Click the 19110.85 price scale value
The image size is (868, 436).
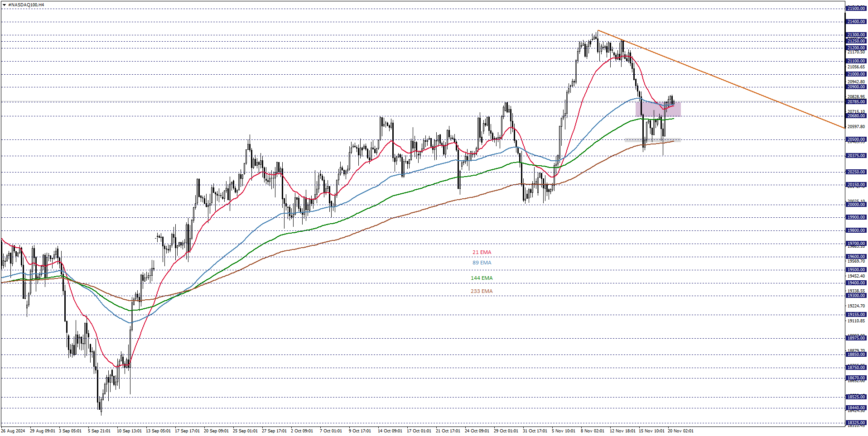coord(856,321)
